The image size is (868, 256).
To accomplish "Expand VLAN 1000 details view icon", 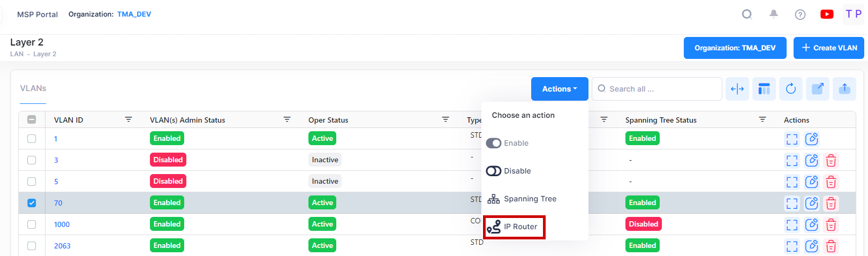I will pyautogui.click(x=792, y=224).
